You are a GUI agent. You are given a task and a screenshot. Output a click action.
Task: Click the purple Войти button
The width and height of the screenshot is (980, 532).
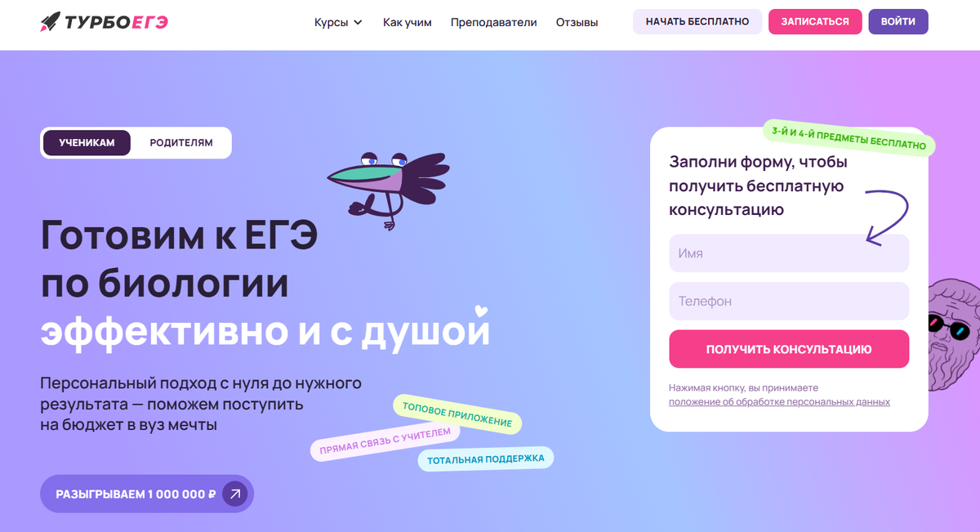pos(898,21)
